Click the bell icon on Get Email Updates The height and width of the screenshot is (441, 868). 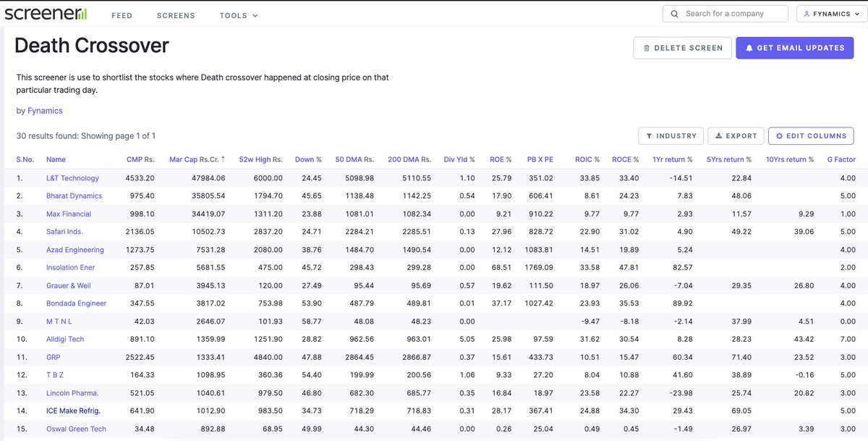point(749,48)
